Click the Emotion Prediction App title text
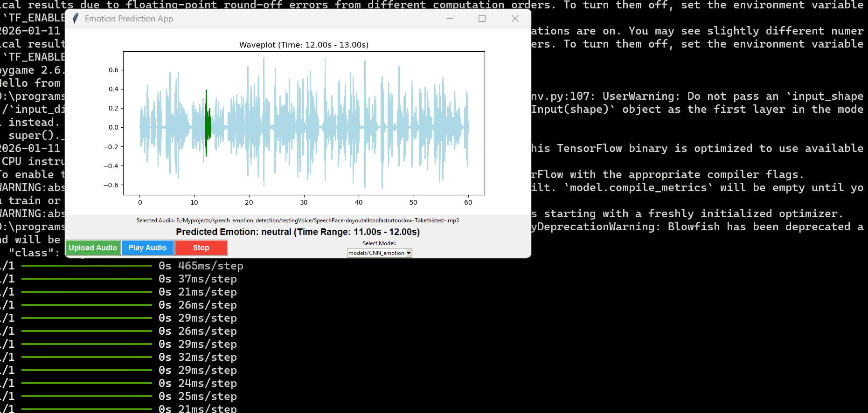 click(129, 19)
